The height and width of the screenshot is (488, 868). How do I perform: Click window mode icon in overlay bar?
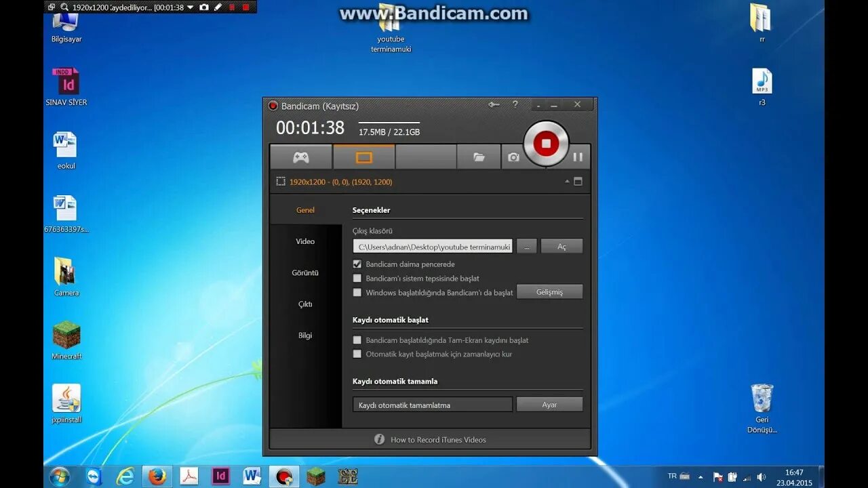[52, 7]
